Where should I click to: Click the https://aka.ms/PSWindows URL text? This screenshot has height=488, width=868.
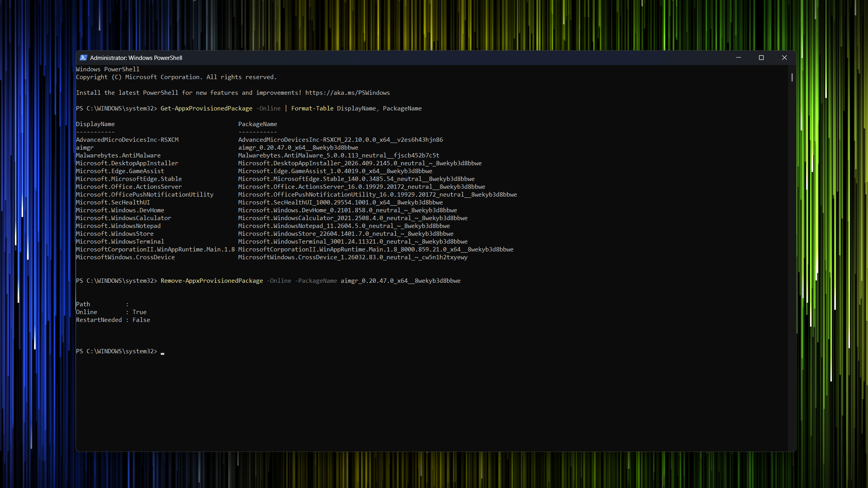point(347,93)
